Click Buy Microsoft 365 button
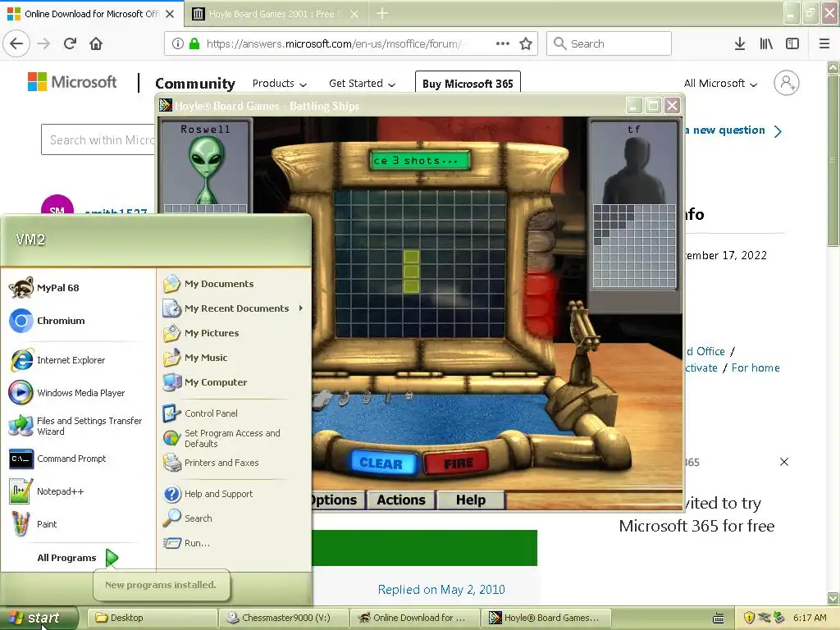 [468, 84]
